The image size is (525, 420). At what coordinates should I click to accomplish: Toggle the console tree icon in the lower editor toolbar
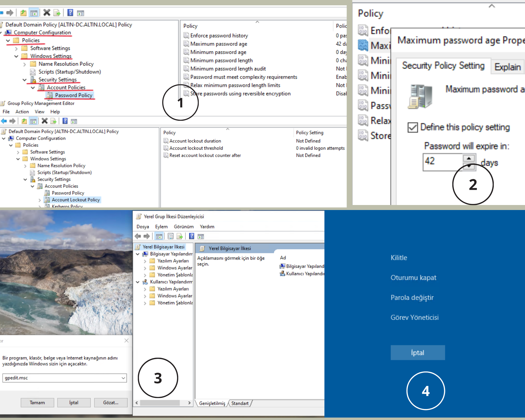[33, 121]
